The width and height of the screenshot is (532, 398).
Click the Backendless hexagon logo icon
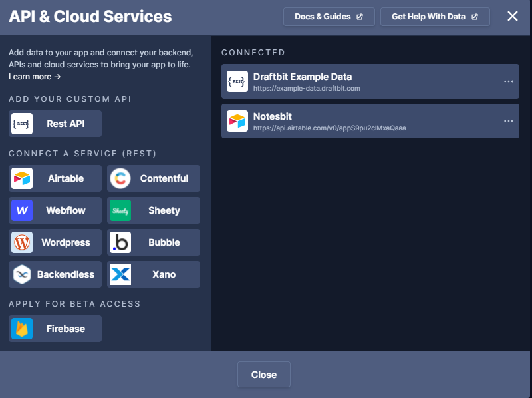pos(22,274)
